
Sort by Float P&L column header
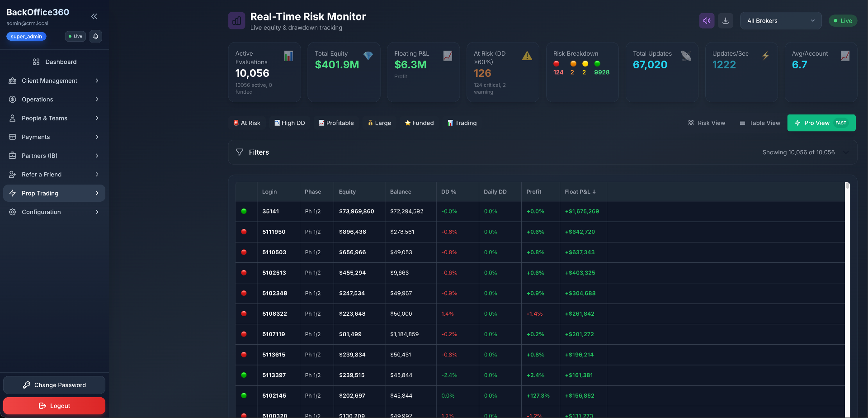580,192
